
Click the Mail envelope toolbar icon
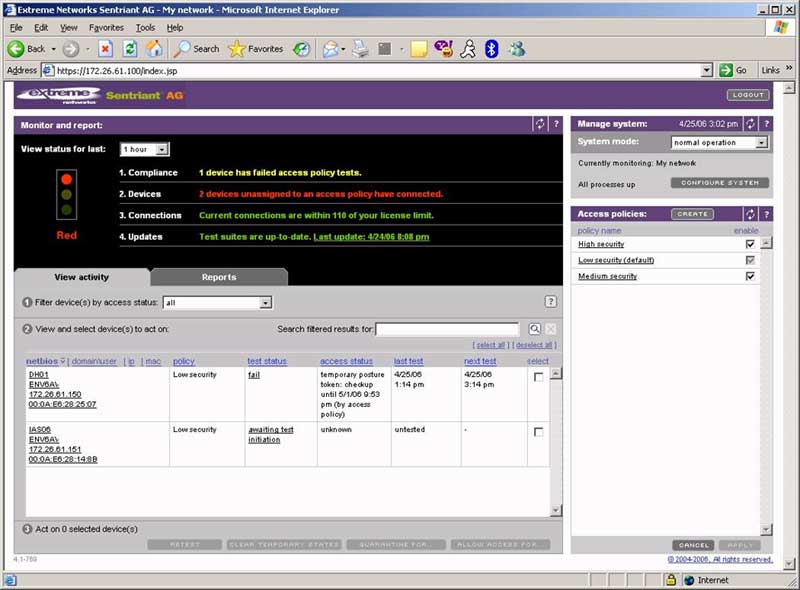point(331,49)
